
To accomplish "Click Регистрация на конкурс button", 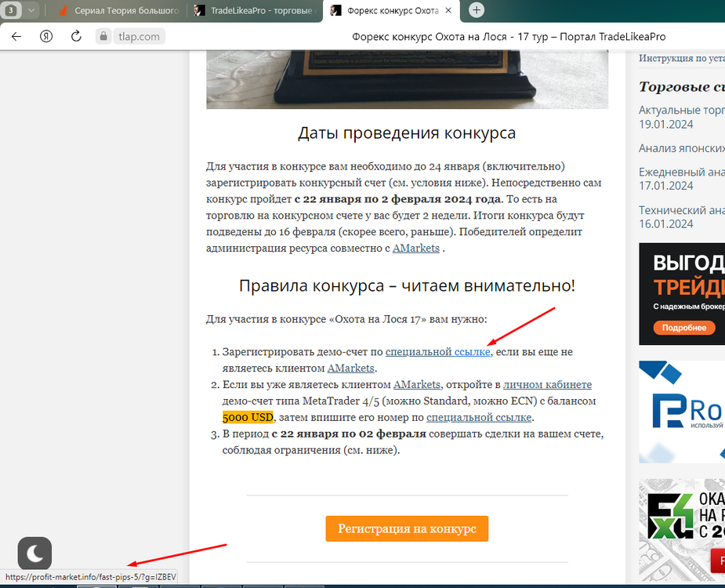I will click(407, 528).
